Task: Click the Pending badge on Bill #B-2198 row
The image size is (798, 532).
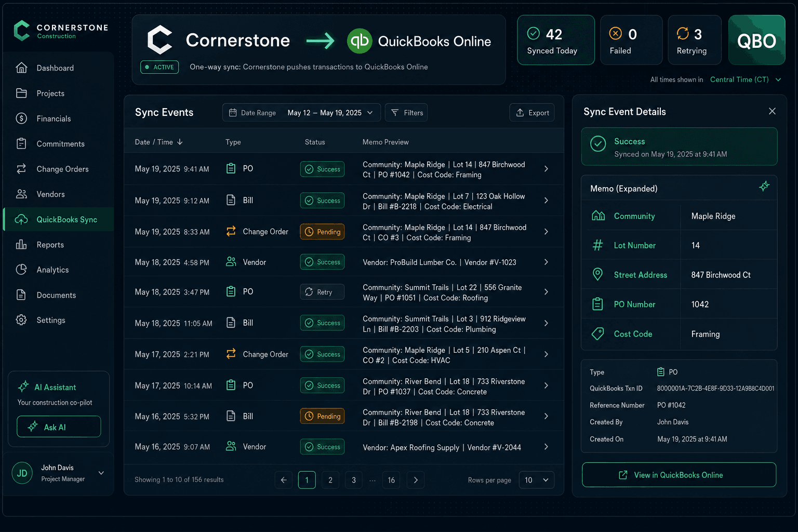Action: pyautogui.click(x=322, y=416)
